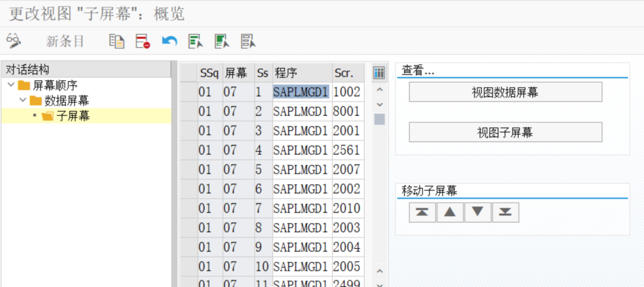Click Scr. cell with value 1002
This screenshot has height=287, width=644.
(x=348, y=92)
